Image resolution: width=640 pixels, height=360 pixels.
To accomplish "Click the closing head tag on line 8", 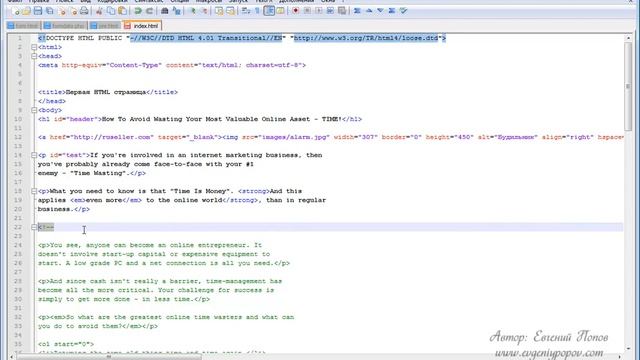I will [52, 101].
